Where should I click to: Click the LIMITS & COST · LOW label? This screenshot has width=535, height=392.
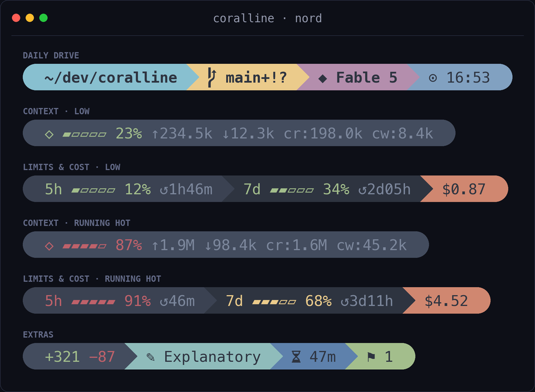(72, 167)
